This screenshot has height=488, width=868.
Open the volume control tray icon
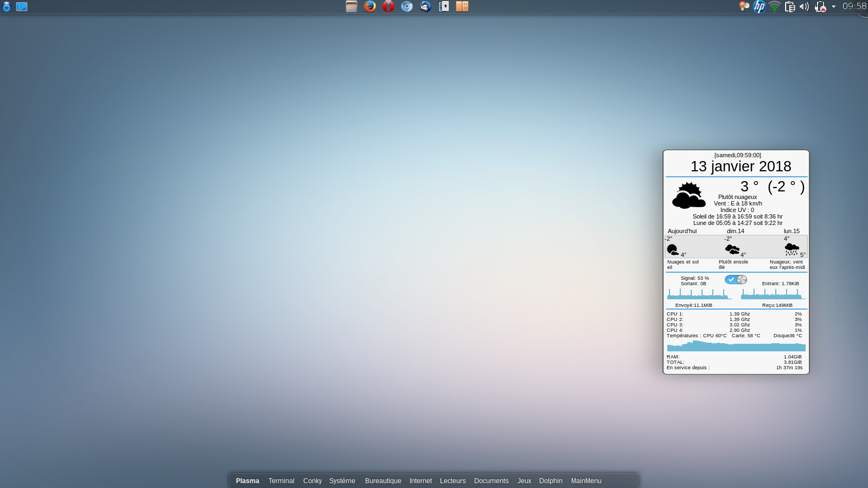tap(805, 7)
